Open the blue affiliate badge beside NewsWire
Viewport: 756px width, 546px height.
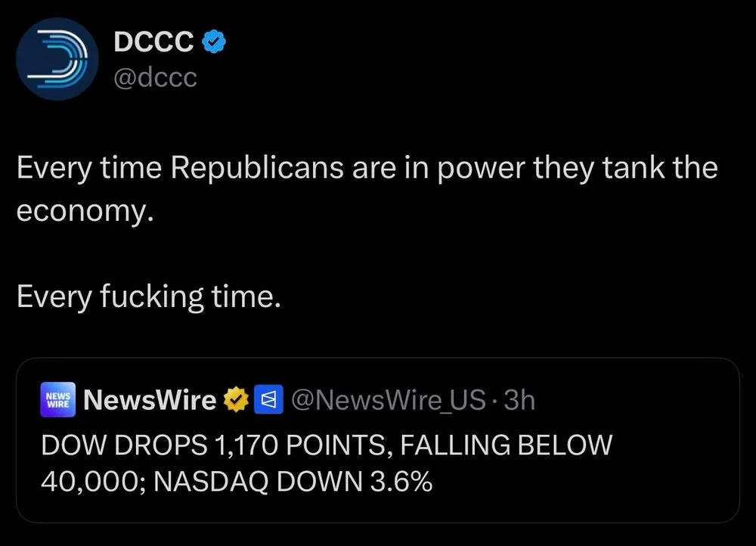267,400
